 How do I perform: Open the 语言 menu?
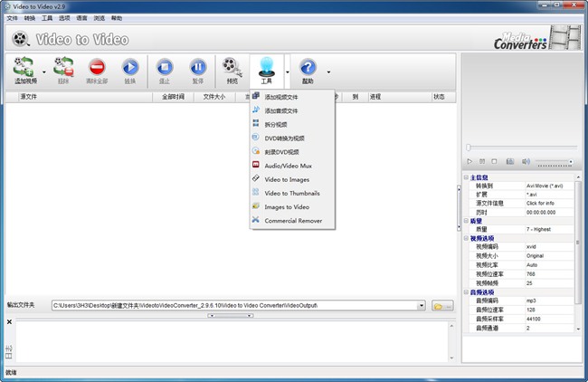pyautogui.click(x=81, y=18)
